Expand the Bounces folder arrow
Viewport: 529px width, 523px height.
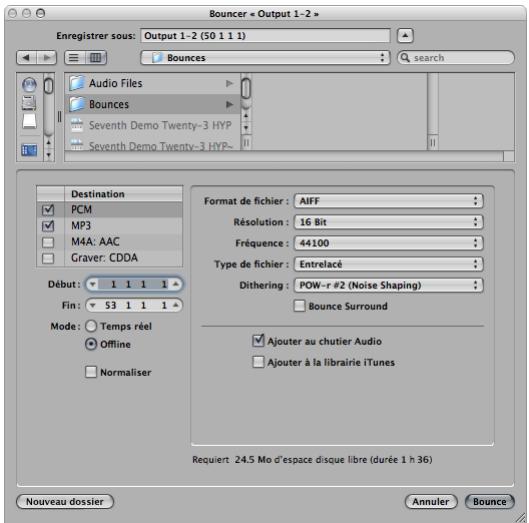pos(229,104)
